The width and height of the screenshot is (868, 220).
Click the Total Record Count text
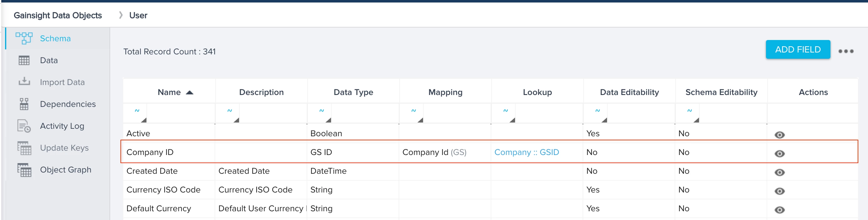pos(169,52)
